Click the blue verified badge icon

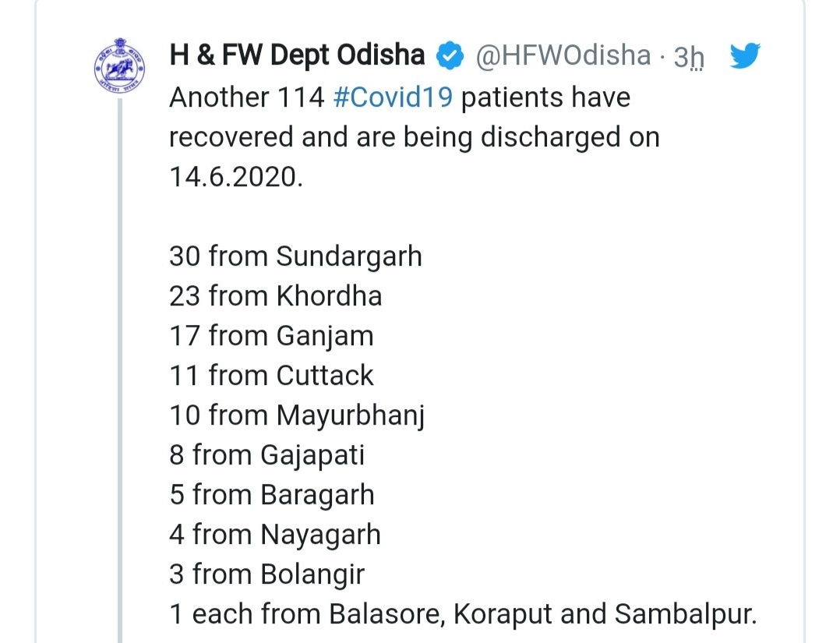point(450,56)
